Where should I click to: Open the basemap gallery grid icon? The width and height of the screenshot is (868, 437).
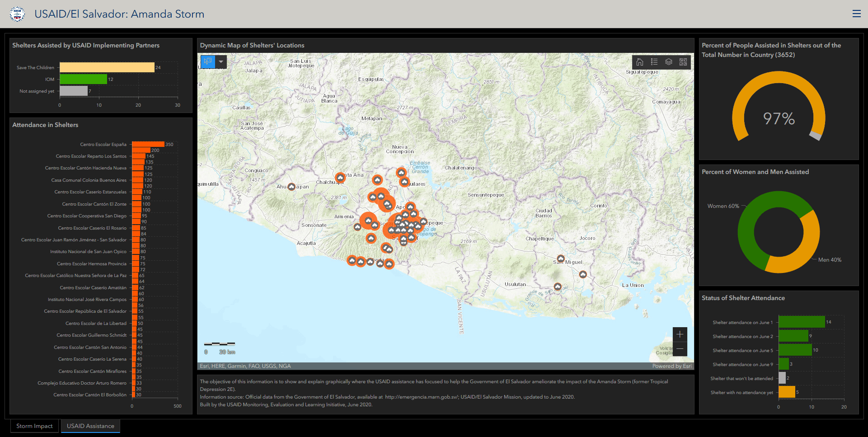(x=683, y=62)
